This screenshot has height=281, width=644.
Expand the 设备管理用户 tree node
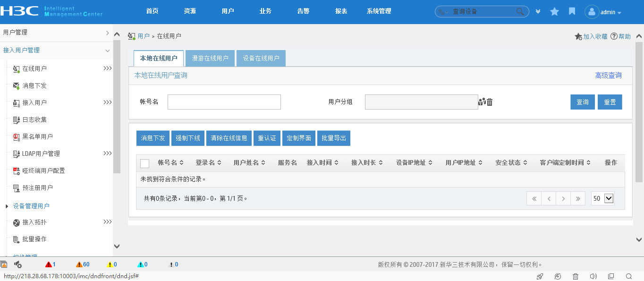(x=7, y=206)
